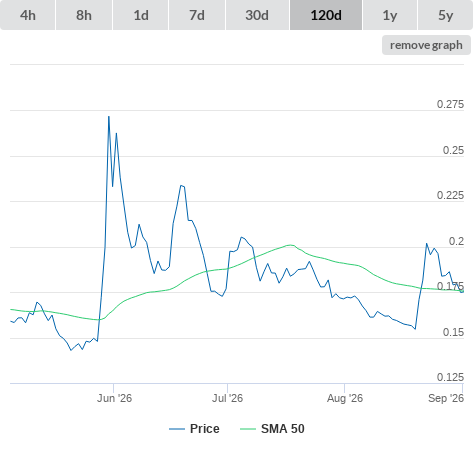Click the Jun '26 axis marker
This screenshot has width=474, height=455.
[x=114, y=398]
